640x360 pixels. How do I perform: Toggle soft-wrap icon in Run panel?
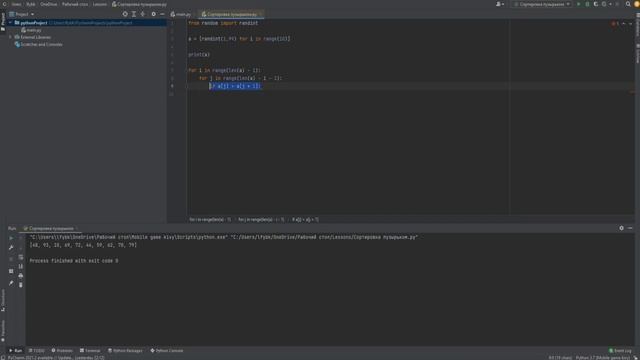point(21,257)
